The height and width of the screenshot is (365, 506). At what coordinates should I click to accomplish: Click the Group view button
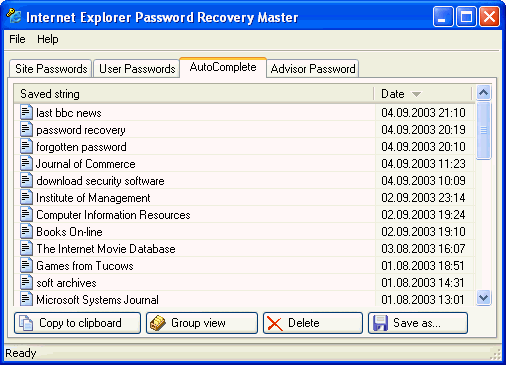[x=202, y=323]
